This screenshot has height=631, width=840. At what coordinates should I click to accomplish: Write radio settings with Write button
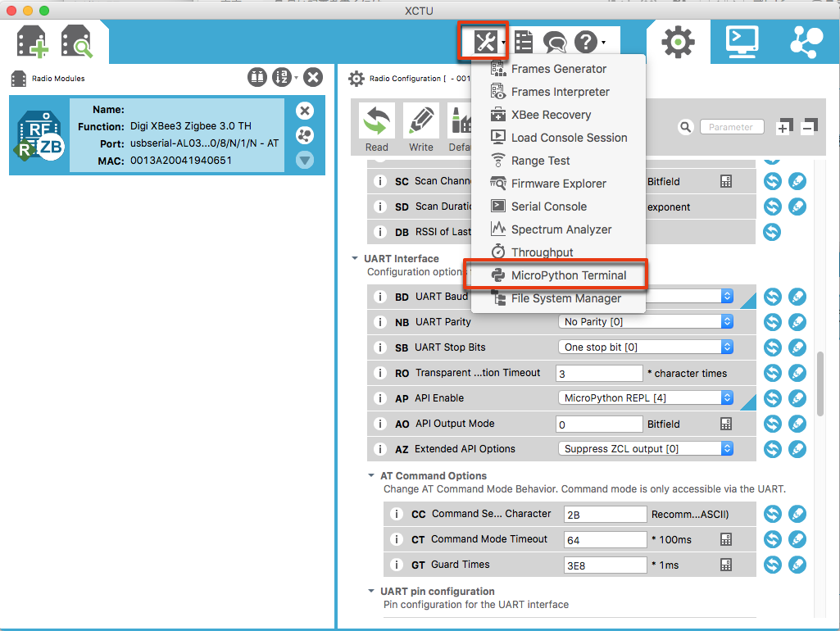[421, 128]
